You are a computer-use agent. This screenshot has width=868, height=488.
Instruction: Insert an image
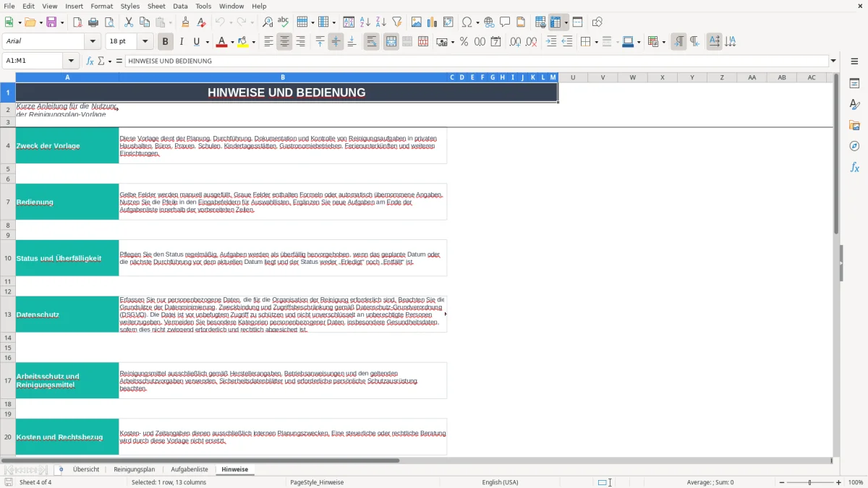pos(417,22)
